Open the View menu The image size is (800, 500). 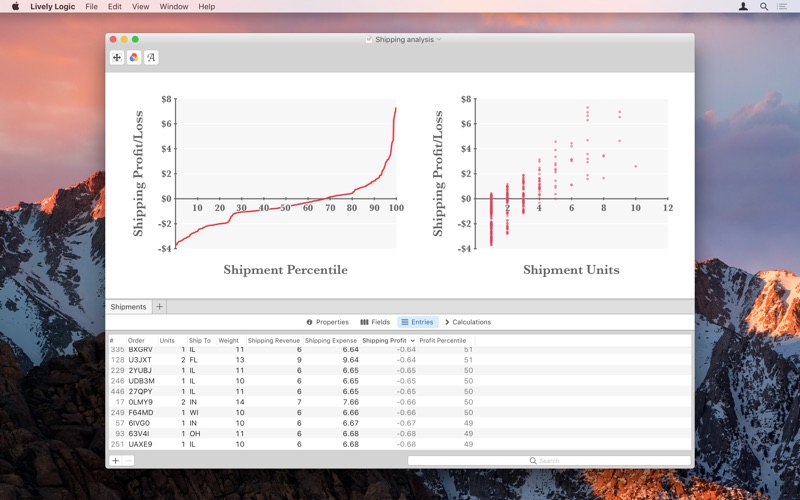(x=140, y=7)
